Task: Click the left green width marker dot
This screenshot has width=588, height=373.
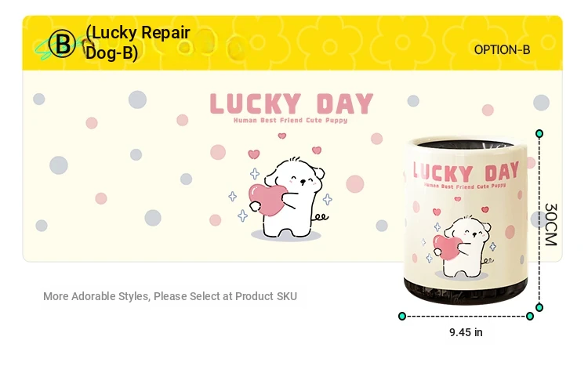Action: [x=402, y=316]
